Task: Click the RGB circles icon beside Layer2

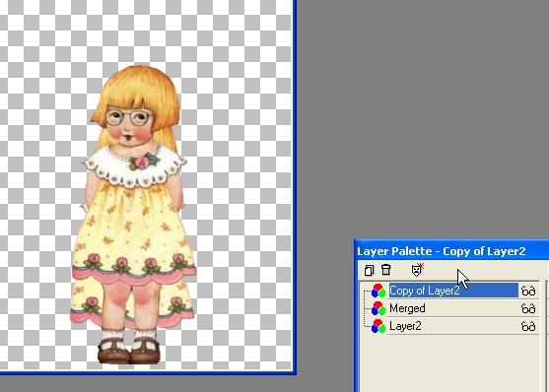Action: (x=378, y=326)
